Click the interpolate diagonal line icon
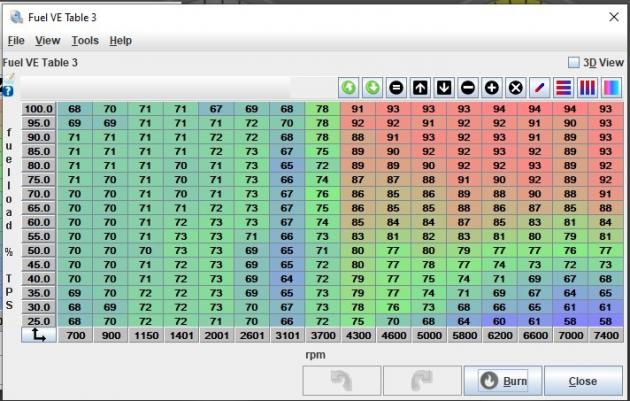This screenshot has height=401, width=630. (x=540, y=87)
